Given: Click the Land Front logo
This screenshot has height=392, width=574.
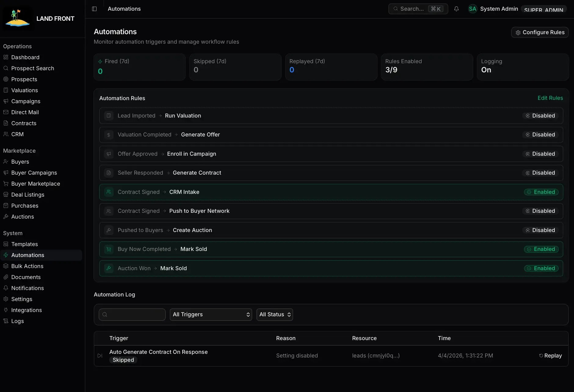Looking at the screenshot, I should (17, 18).
